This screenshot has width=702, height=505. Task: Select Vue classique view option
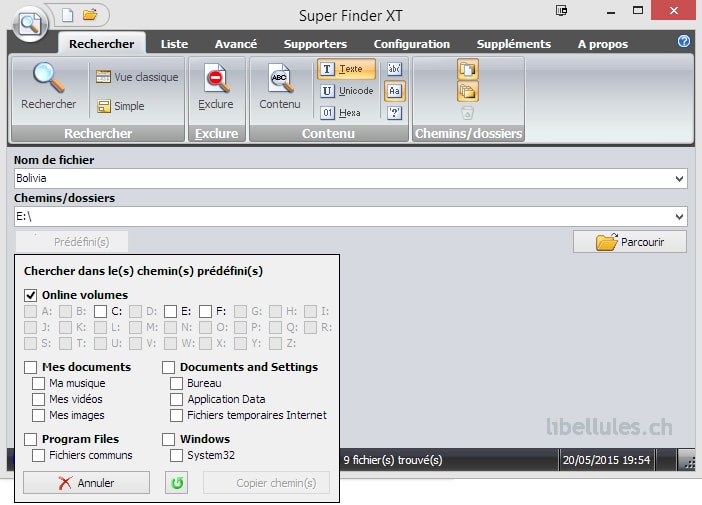[137, 77]
